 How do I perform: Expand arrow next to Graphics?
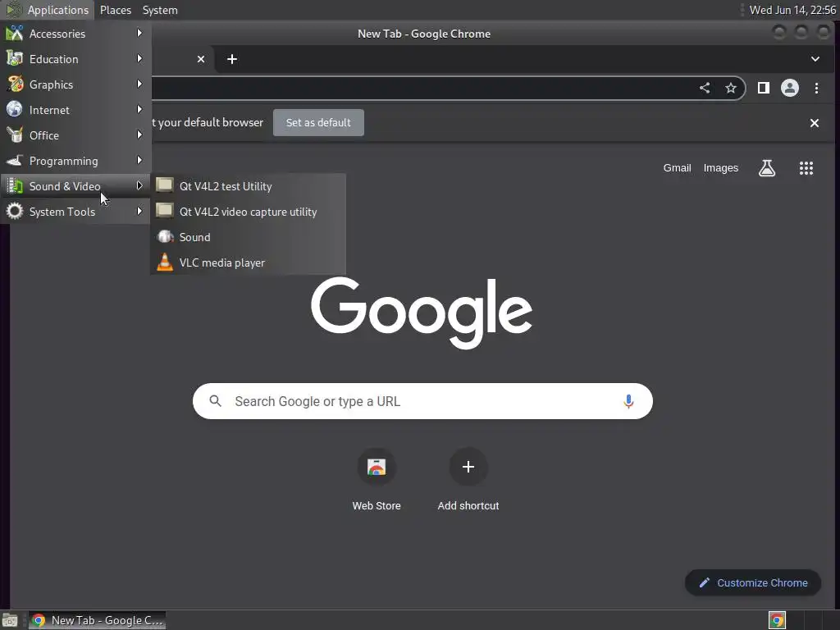click(x=139, y=84)
